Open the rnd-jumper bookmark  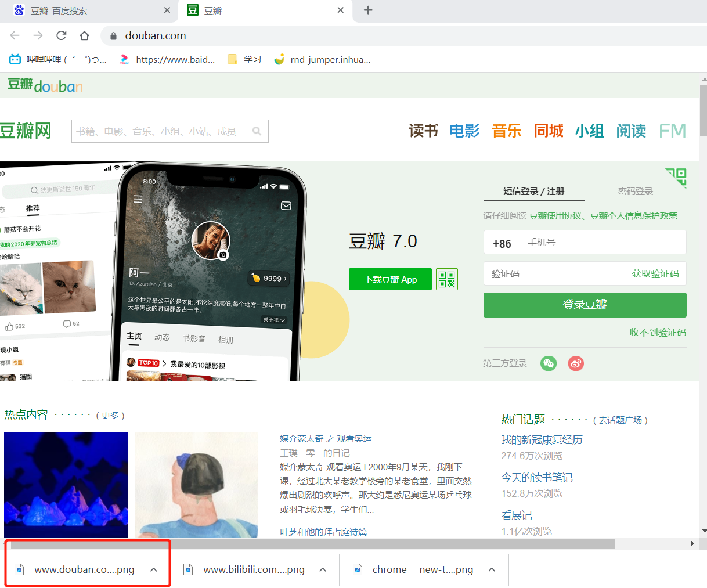coord(322,59)
